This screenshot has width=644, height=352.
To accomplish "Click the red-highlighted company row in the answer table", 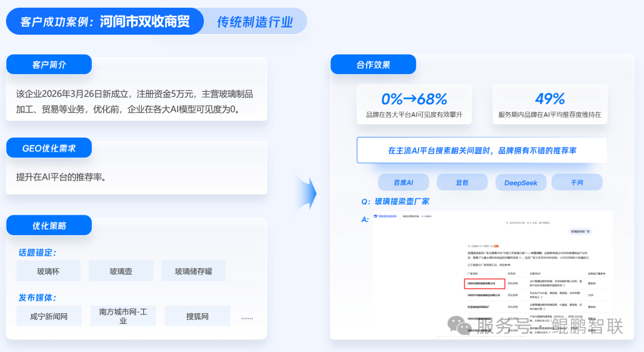I will tap(485, 283).
